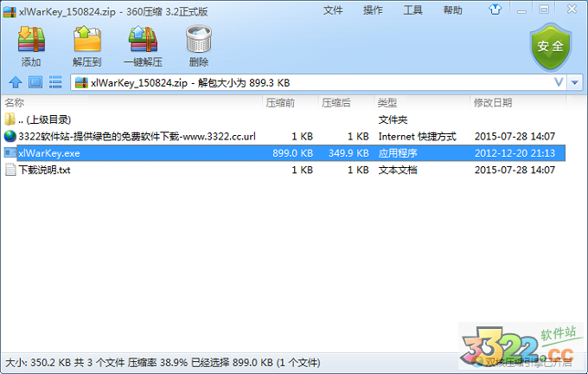Click the parent directory folder icon

(10, 119)
